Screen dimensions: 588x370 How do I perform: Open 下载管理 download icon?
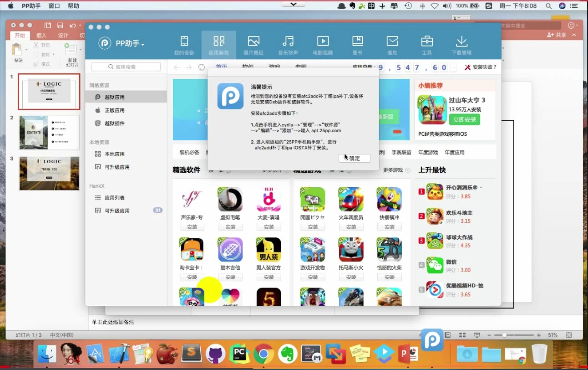point(461,41)
